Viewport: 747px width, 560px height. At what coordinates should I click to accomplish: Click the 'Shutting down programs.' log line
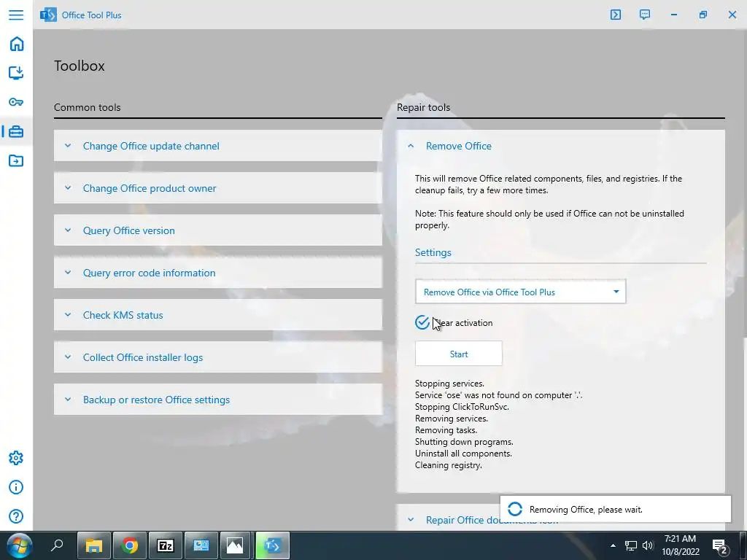pyautogui.click(x=464, y=442)
